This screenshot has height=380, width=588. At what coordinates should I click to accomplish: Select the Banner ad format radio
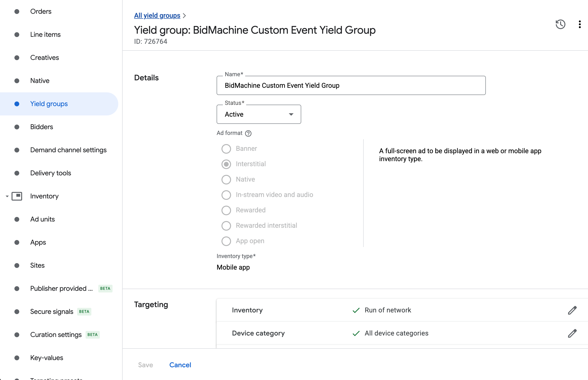(x=226, y=149)
